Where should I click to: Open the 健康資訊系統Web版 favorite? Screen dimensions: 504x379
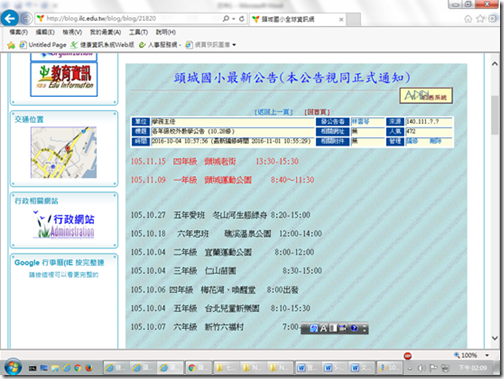pos(103,45)
